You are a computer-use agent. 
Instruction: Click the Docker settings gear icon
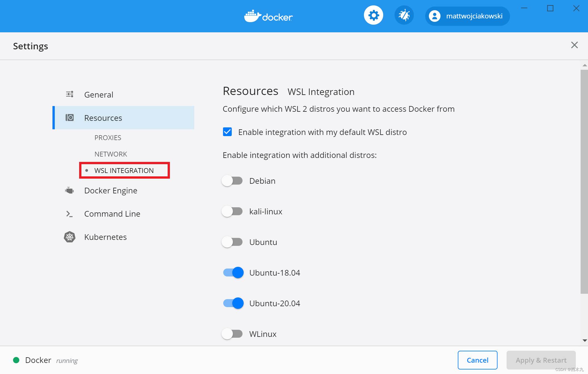[x=372, y=16]
